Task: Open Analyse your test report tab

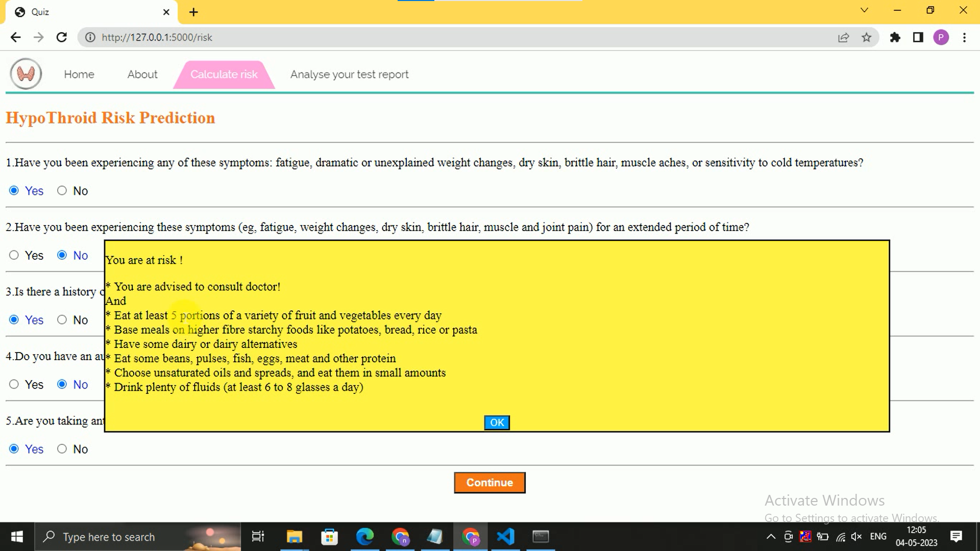Action: (x=350, y=74)
